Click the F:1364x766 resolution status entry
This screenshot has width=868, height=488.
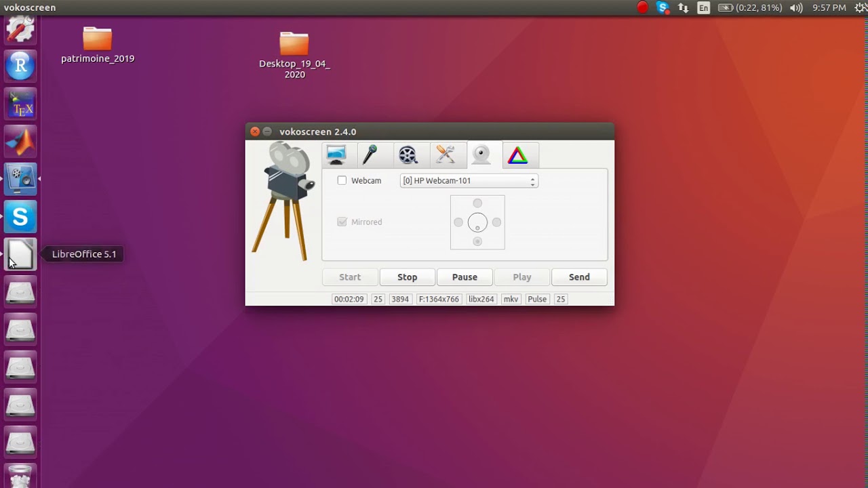pos(439,299)
